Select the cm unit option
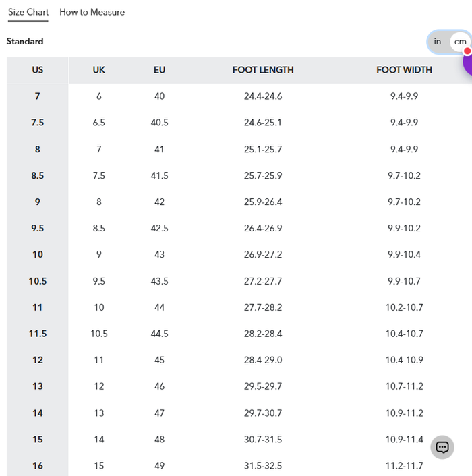 [x=459, y=42]
